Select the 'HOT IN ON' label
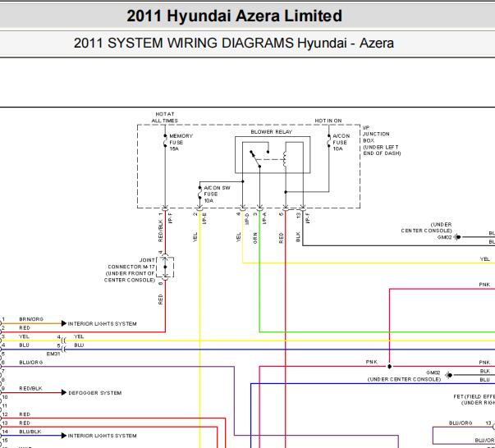The image size is (495, 448). click(x=328, y=121)
